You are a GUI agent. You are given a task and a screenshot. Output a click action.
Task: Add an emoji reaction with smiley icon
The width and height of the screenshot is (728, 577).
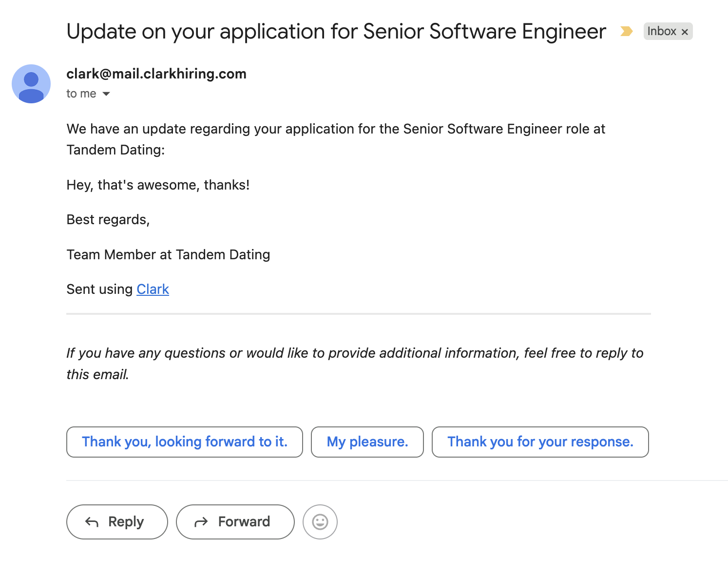[x=320, y=522]
